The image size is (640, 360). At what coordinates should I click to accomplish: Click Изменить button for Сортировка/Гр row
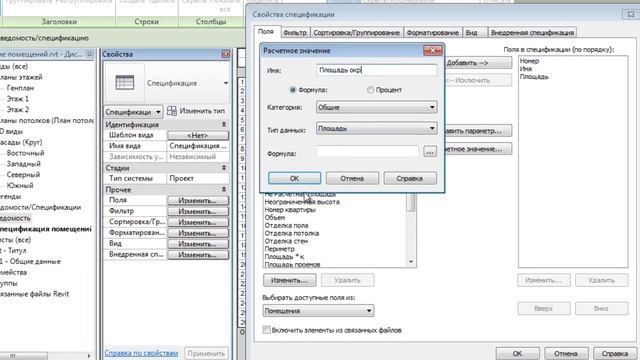coord(198,222)
